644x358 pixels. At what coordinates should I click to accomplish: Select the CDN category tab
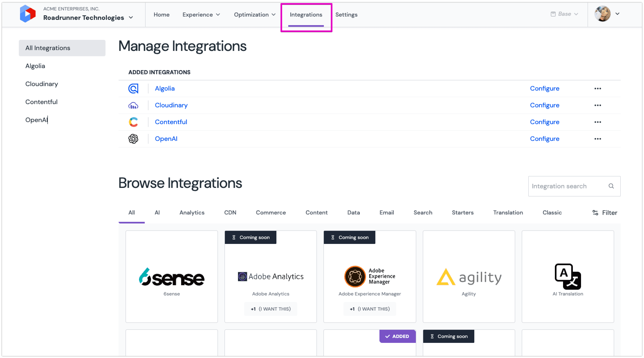[230, 212]
